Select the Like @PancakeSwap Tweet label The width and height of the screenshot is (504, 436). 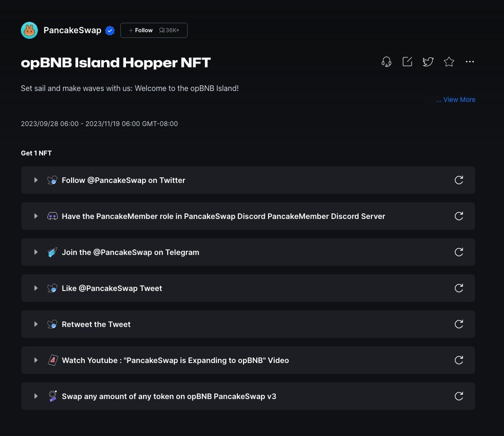point(112,288)
